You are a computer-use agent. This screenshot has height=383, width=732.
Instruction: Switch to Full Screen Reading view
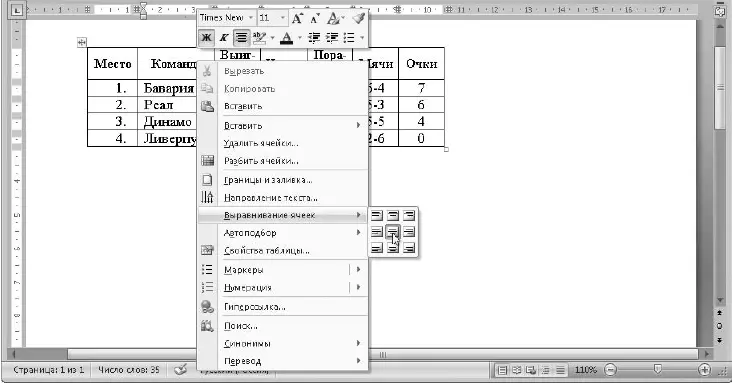[x=516, y=370]
